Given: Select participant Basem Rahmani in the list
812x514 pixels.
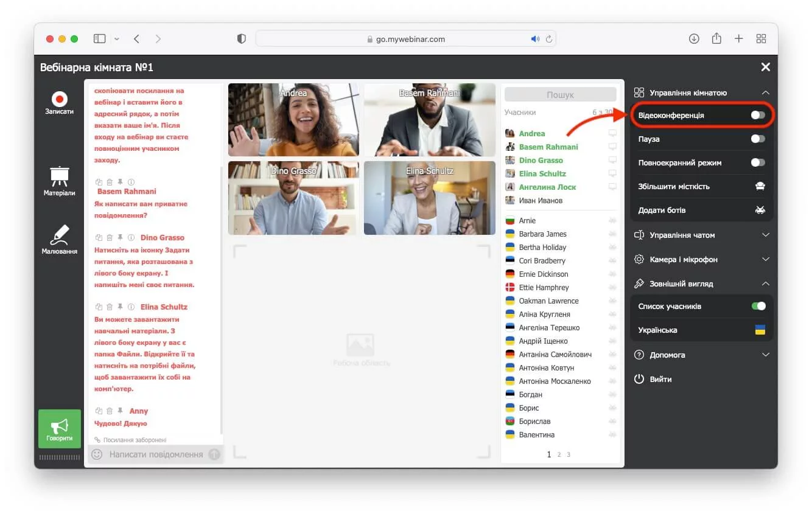Looking at the screenshot, I should pyautogui.click(x=548, y=147).
